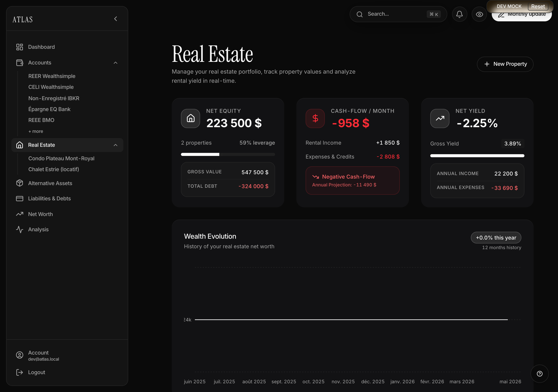Click the Net Equity house icon tile
Screen dimensions: 558x392
point(190,118)
